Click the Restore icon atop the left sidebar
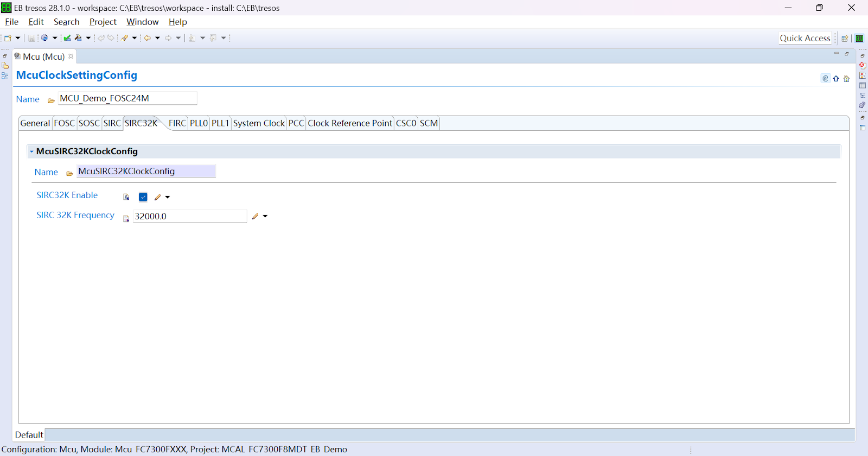The image size is (868, 456). [5, 56]
